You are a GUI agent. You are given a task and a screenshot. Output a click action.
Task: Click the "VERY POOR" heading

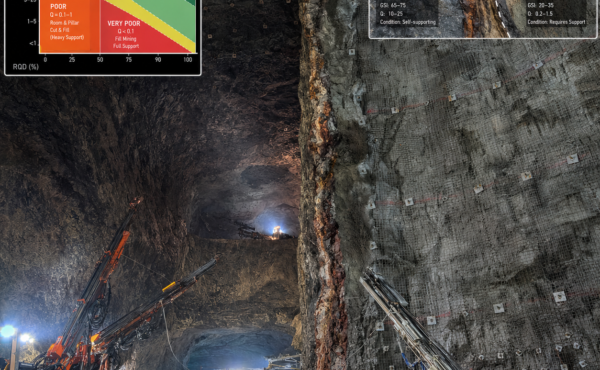click(124, 23)
